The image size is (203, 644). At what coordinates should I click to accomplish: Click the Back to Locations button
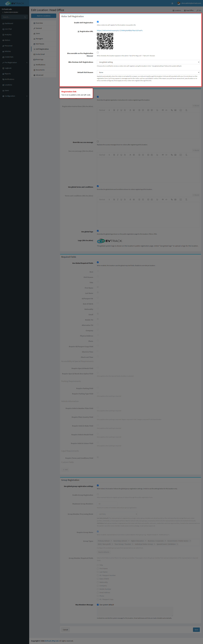pyautogui.click(x=44, y=16)
